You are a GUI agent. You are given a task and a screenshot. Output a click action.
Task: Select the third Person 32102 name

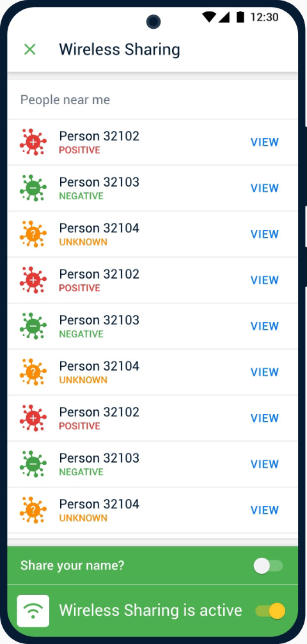click(99, 412)
